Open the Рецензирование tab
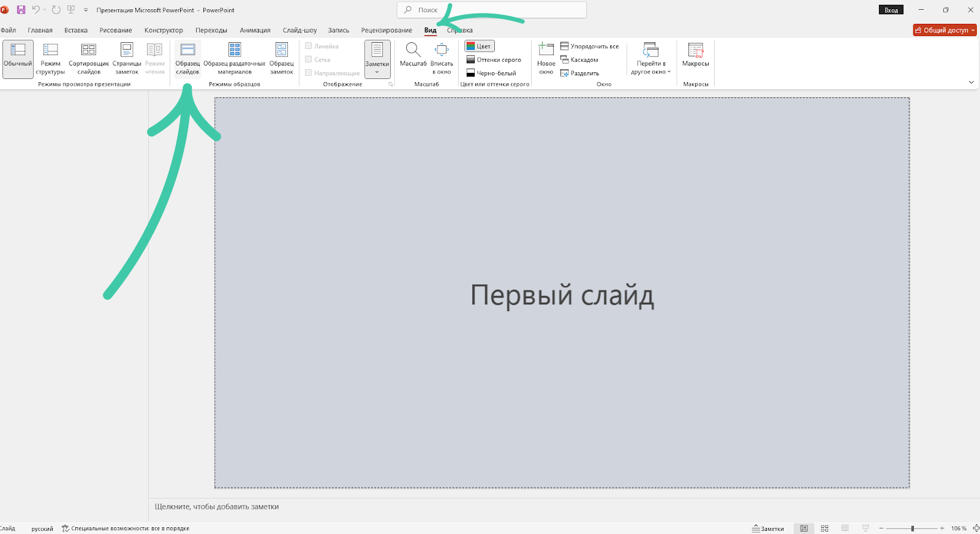 tap(386, 30)
